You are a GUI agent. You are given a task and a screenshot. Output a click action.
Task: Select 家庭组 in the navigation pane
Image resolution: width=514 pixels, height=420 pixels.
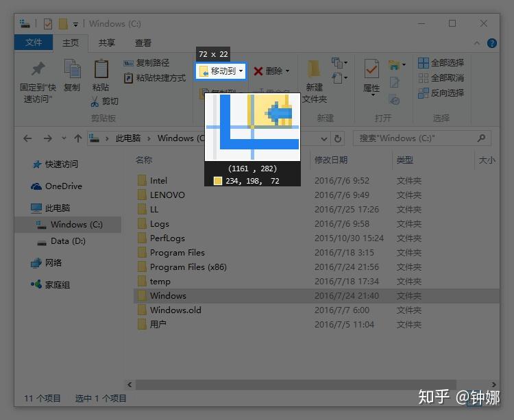pyautogui.click(x=50, y=285)
